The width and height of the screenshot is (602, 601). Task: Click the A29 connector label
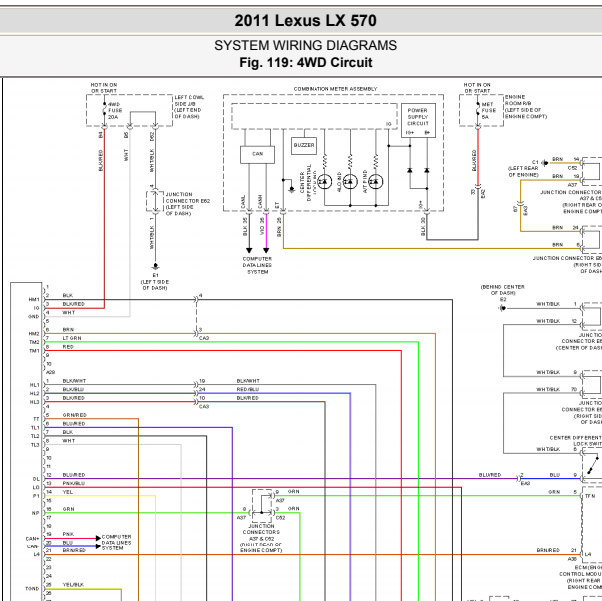click(x=51, y=373)
